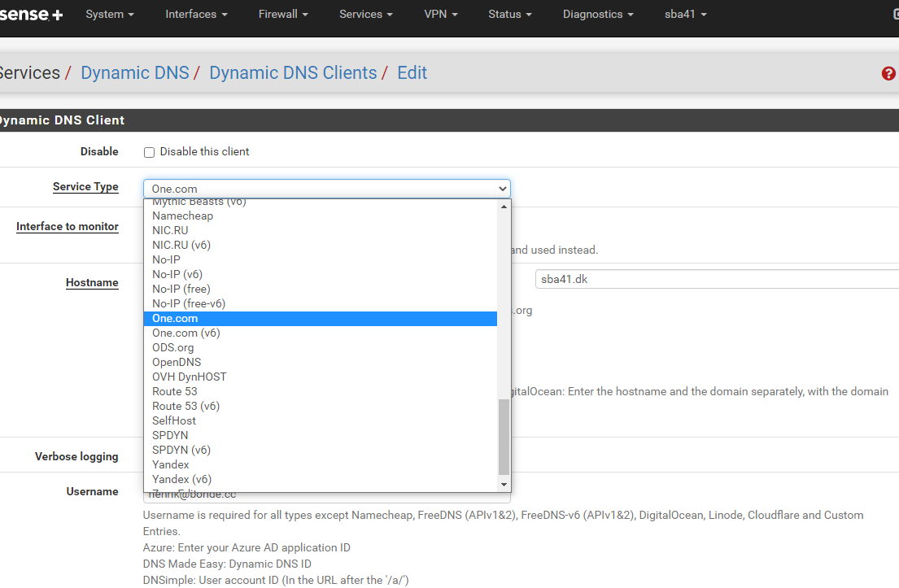Select the highlighted One.com option
Image resolution: width=899 pixels, height=588 pixels.
320,319
